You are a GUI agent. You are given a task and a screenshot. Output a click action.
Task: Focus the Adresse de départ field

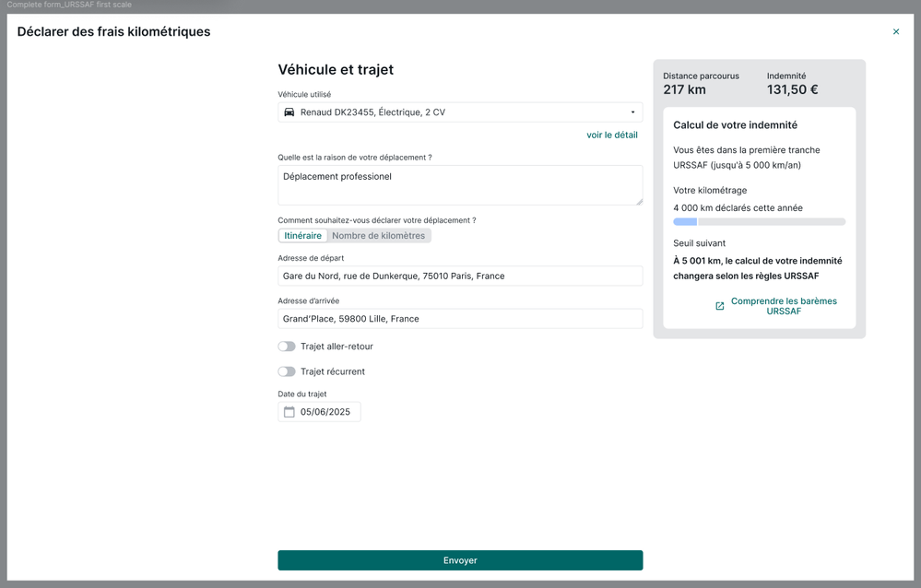click(460, 276)
